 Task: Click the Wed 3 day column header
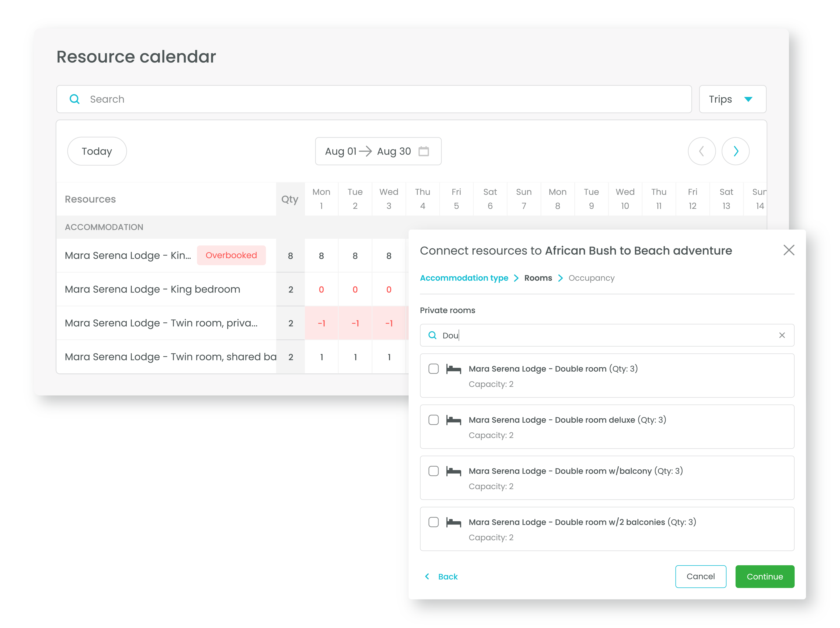tap(389, 199)
